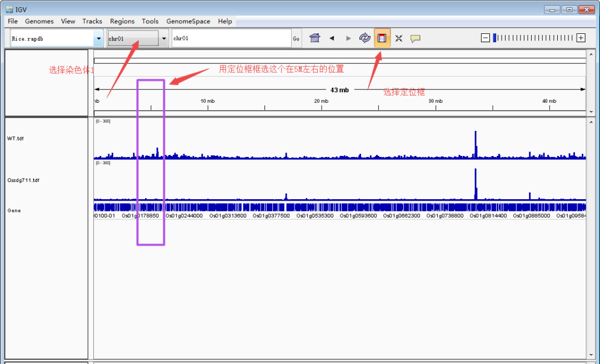Click the chr01 locus input field
Screen dimensions: 600x364
coord(231,38)
